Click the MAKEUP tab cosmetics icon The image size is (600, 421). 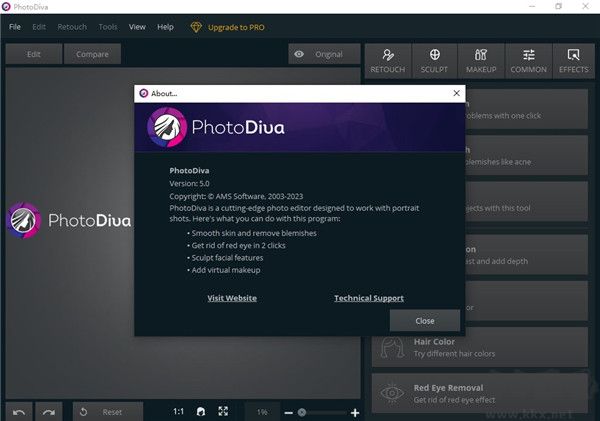pyautogui.click(x=481, y=55)
